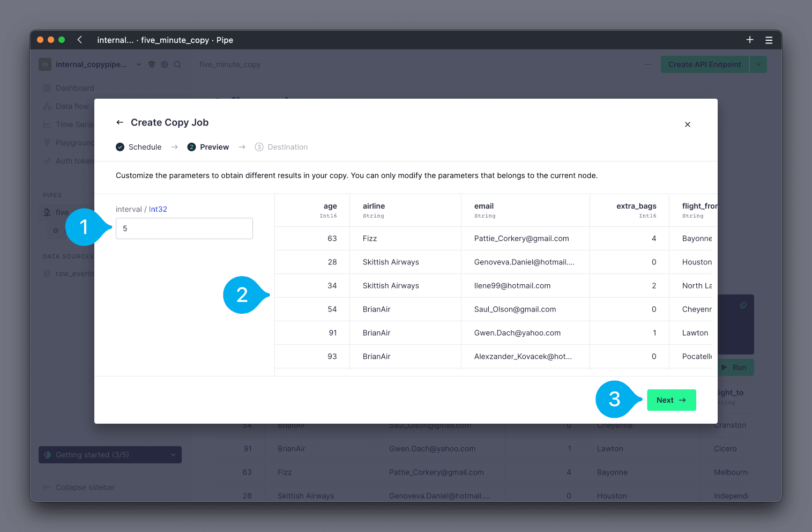
Task: Click the workspace settings gear icon
Action: pos(165,64)
